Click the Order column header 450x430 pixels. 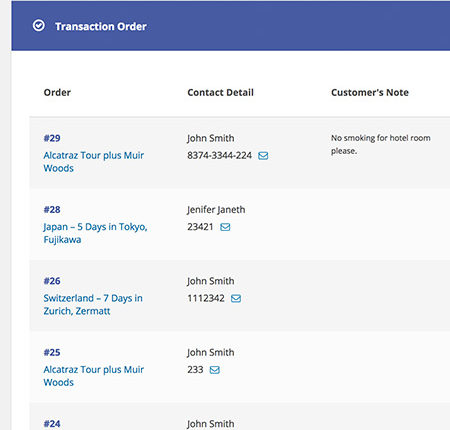[x=57, y=92]
